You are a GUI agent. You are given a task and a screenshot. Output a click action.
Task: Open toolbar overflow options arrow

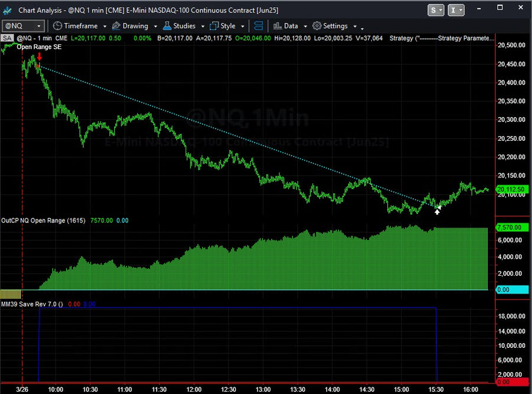tap(362, 28)
